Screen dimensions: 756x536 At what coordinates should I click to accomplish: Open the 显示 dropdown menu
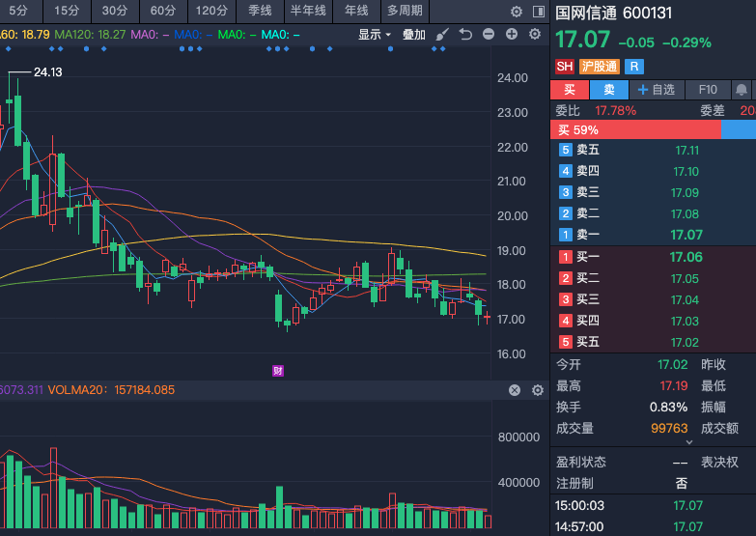(x=375, y=35)
